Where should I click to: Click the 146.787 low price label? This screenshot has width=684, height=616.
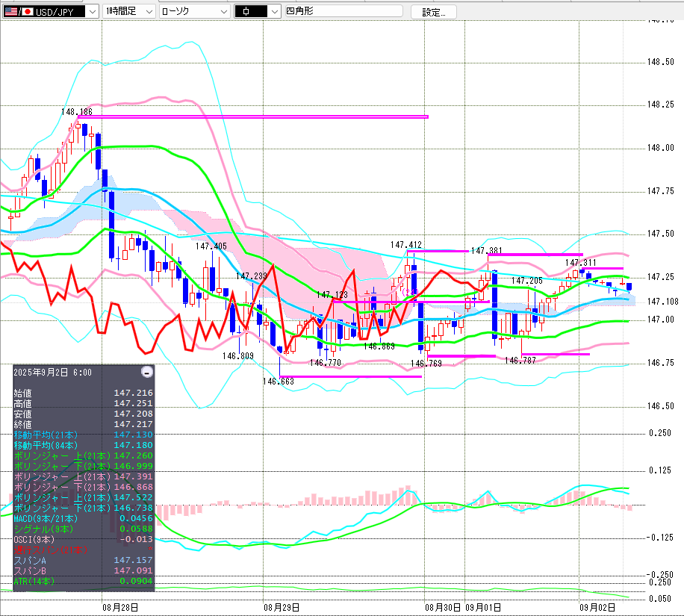(x=520, y=361)
